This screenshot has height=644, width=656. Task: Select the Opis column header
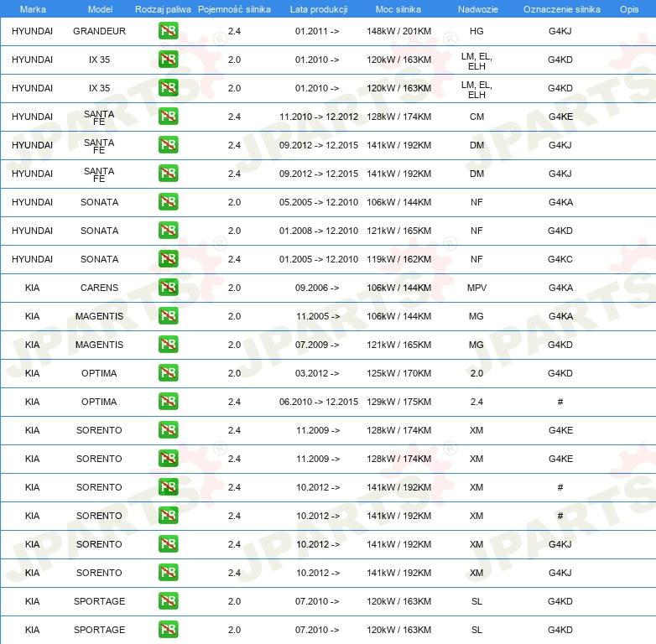[628, 8]
